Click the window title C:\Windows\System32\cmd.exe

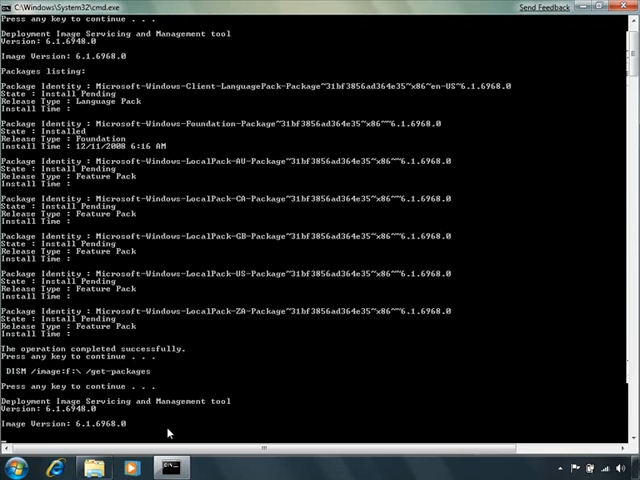[x=67, y=7]
